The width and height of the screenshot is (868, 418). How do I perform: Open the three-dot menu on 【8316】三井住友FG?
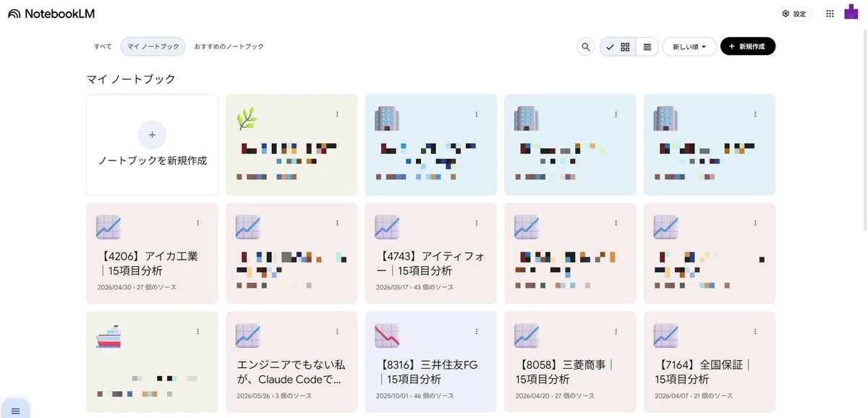(x=477, y=331)
